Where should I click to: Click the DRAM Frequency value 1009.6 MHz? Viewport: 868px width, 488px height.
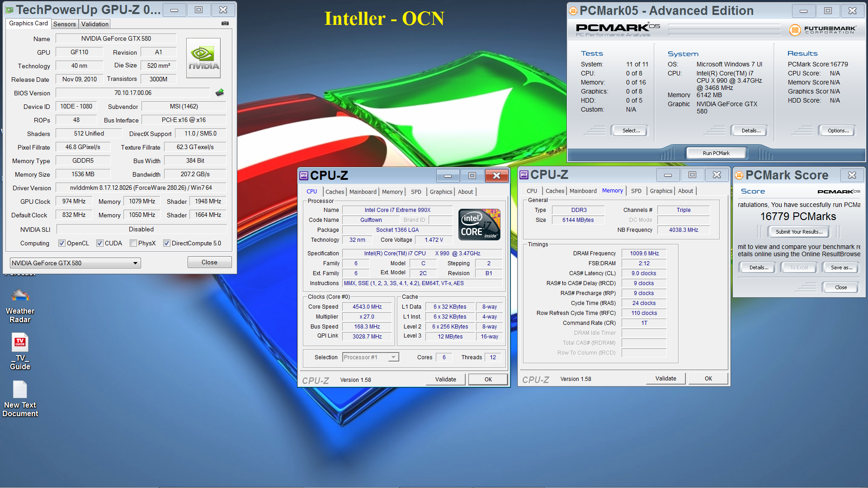(644, 253)
